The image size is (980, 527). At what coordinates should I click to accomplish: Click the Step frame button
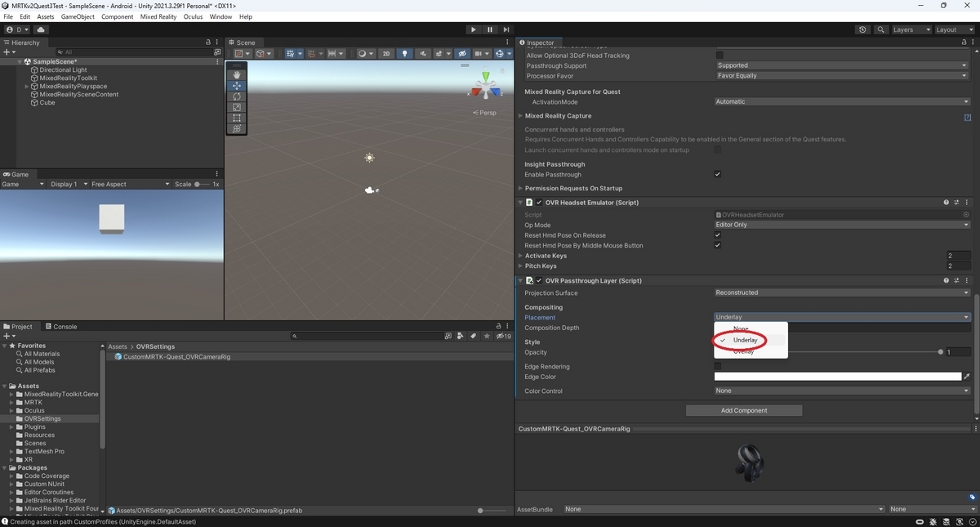point(506,29)
